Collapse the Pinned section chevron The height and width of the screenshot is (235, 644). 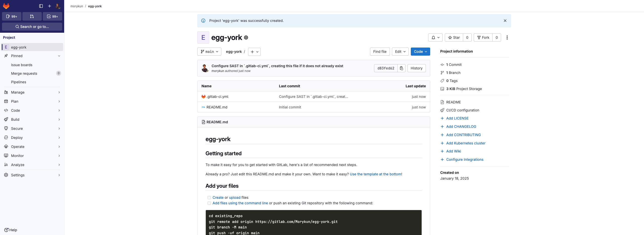pyautogui.click(x=59, y=56)
